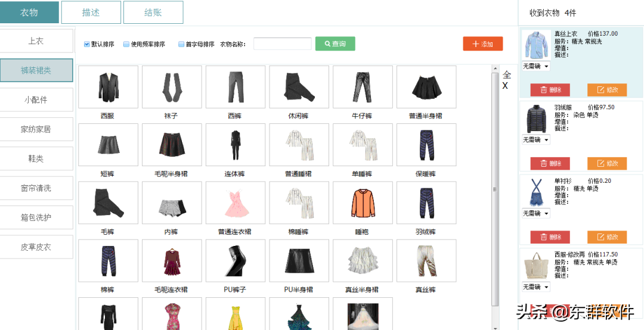Delete the 真丝上衣 item
Image resolution: width=644 pixels, height=330 pixels.
(550, 90)
